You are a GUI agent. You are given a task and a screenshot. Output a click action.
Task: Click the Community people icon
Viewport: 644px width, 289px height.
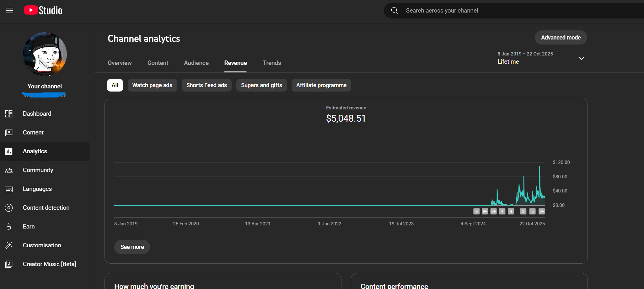9,170
